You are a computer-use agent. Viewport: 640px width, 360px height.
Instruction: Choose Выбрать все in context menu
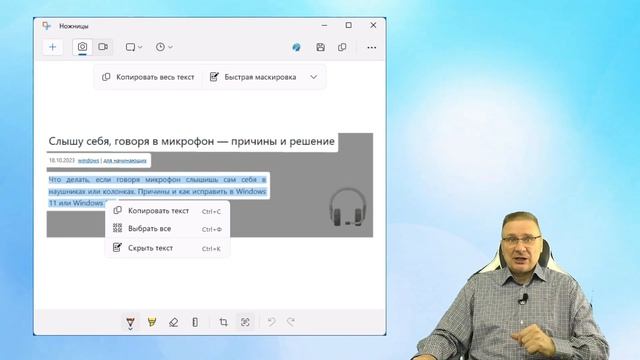(167, 229)
